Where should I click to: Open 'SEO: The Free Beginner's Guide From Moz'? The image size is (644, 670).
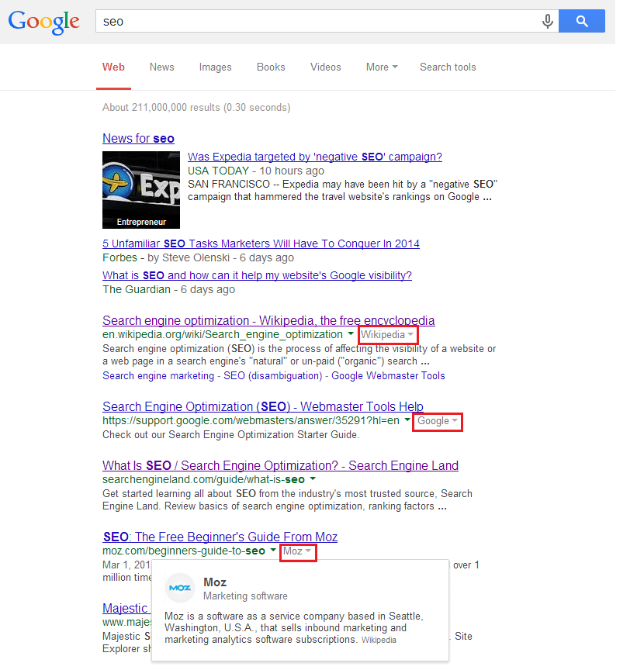click(220, 537)
